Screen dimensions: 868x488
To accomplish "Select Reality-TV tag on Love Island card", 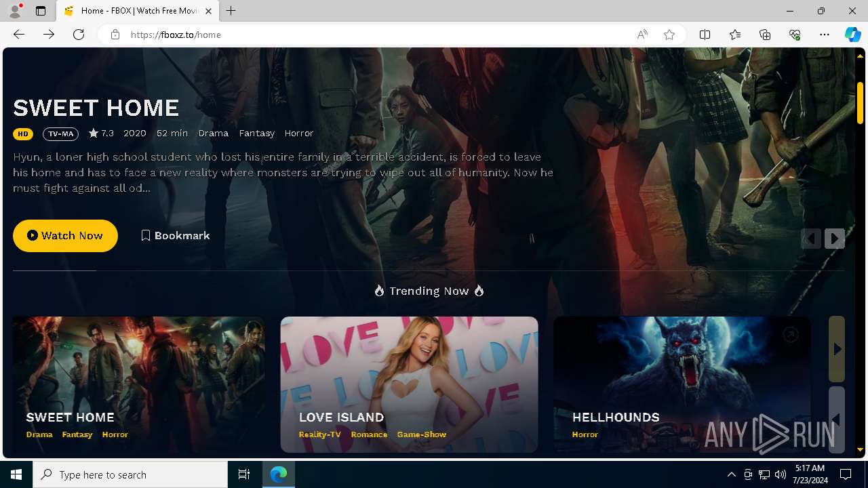I will point(320,434).
